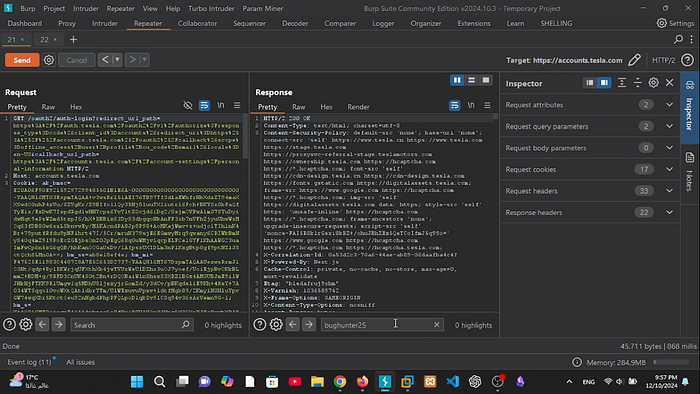Switch response view to Render
700x394 pixels.
tap(358, 107)
